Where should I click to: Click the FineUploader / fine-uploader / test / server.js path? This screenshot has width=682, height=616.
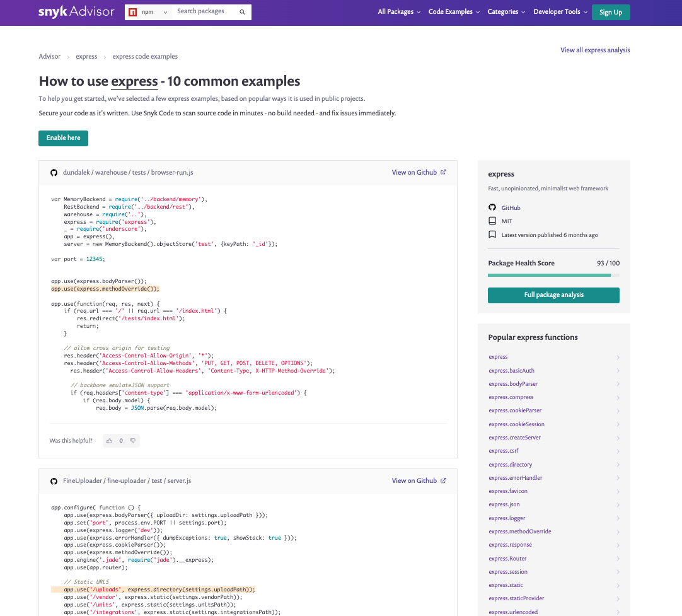tap(127, 481)
